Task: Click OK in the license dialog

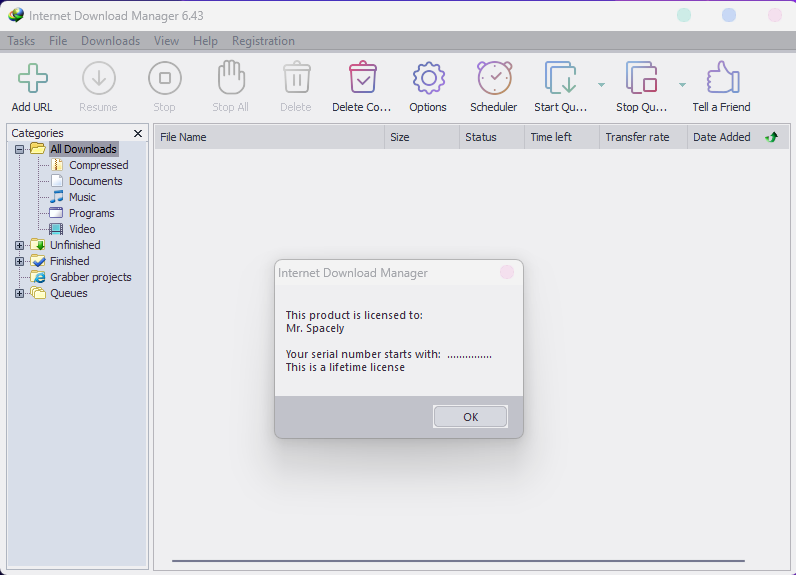Action: (x=470, y=417)
